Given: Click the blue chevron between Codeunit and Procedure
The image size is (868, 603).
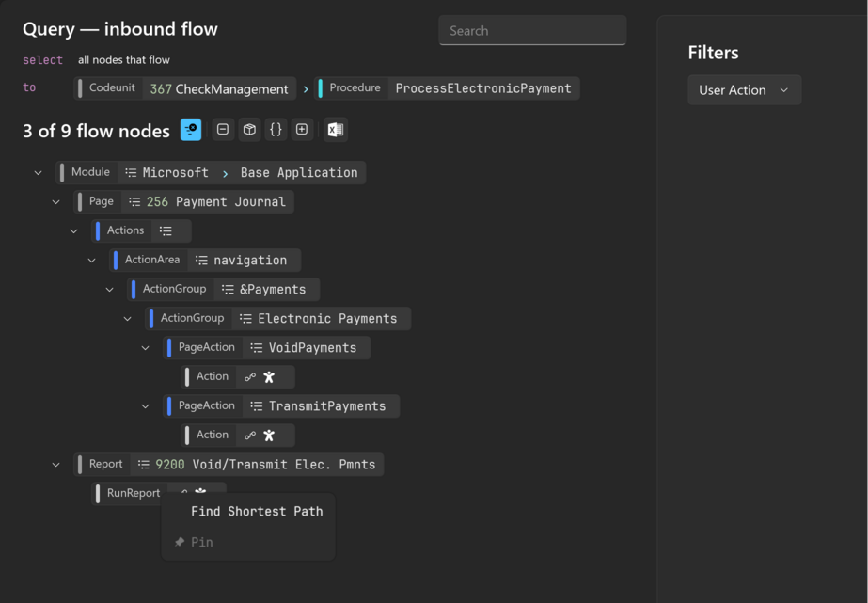Looking at the screenshot, I should point(306,89).
